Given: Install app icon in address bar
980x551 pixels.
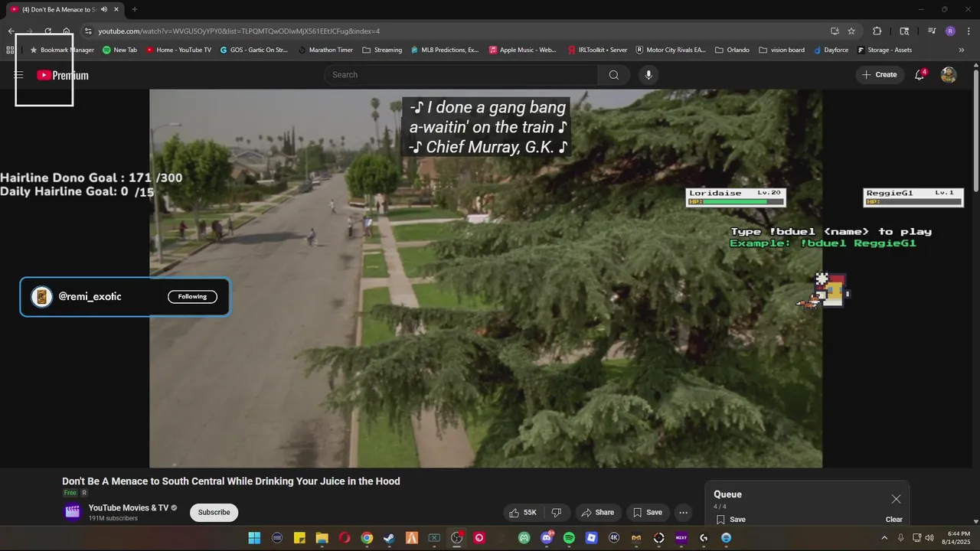Looking at the screenshot, I should point(835,31).
